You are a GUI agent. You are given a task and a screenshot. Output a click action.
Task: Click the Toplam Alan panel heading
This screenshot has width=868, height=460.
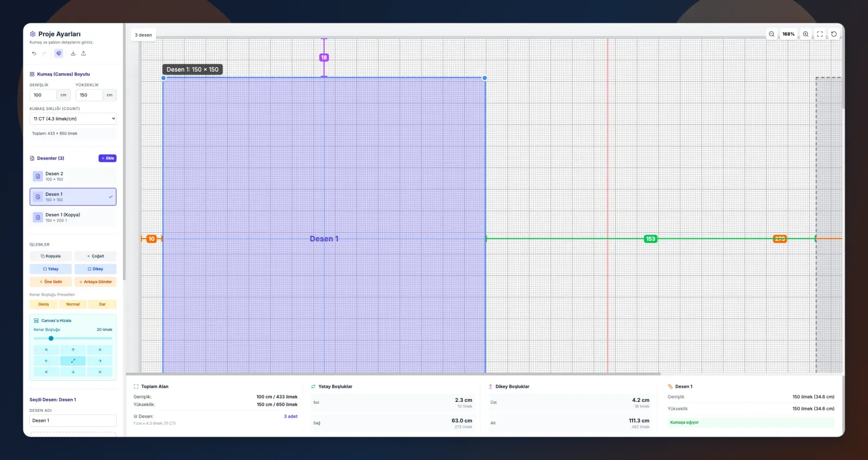(x=155, y=387)
